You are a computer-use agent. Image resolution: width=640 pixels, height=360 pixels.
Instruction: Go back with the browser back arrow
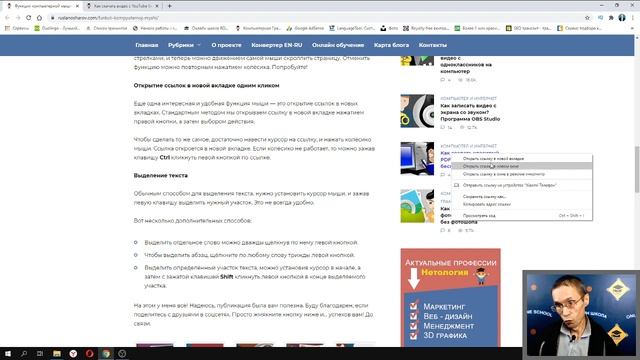(7, 18)
